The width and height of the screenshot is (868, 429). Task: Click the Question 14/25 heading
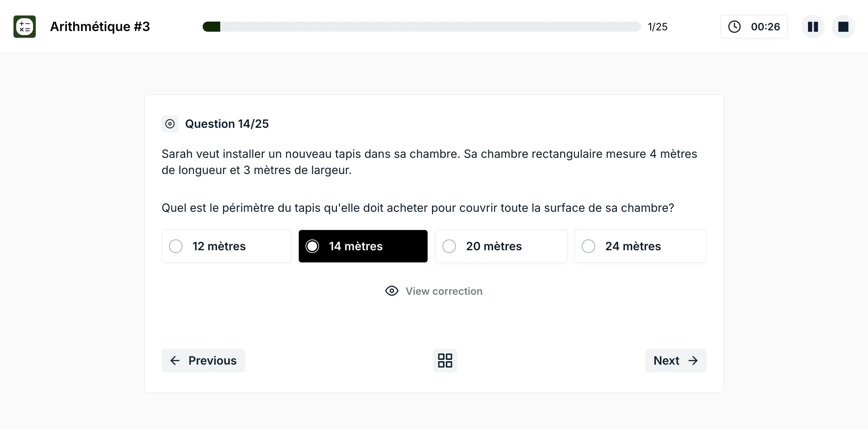click(227, 124)
